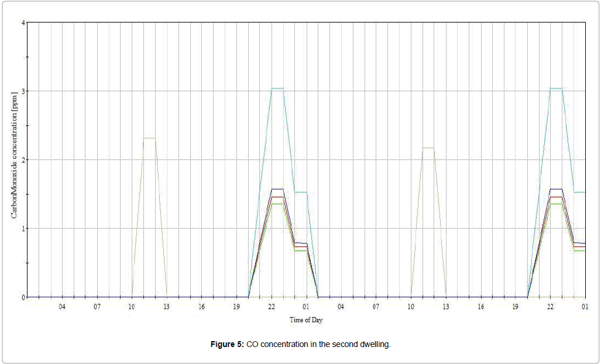Screen dimensions: 601x364
Task: Click the first beige peak plateau near 2.3 ppm
Action: (x=149, y=138)
